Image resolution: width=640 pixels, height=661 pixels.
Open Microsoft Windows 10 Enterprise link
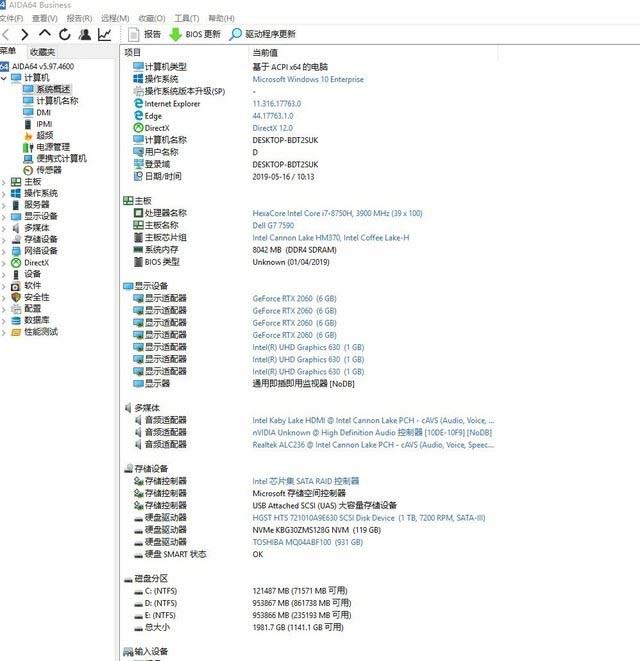308,79
